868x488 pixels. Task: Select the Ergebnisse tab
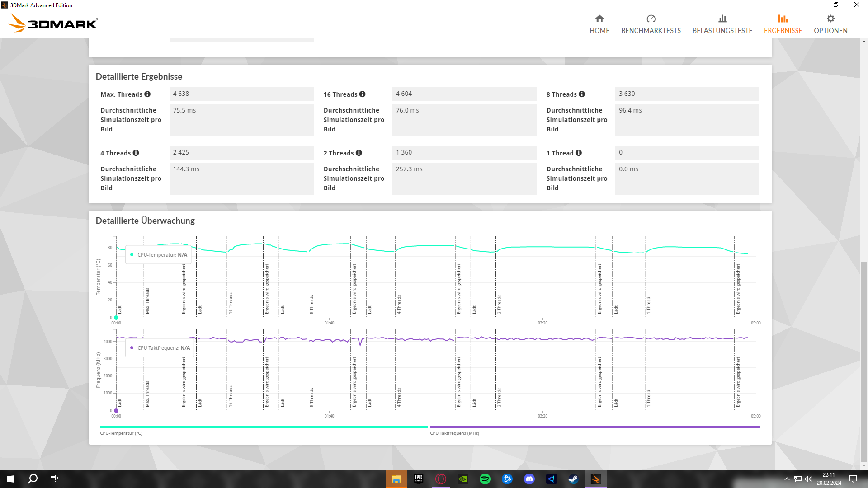[x=783, y=24]
